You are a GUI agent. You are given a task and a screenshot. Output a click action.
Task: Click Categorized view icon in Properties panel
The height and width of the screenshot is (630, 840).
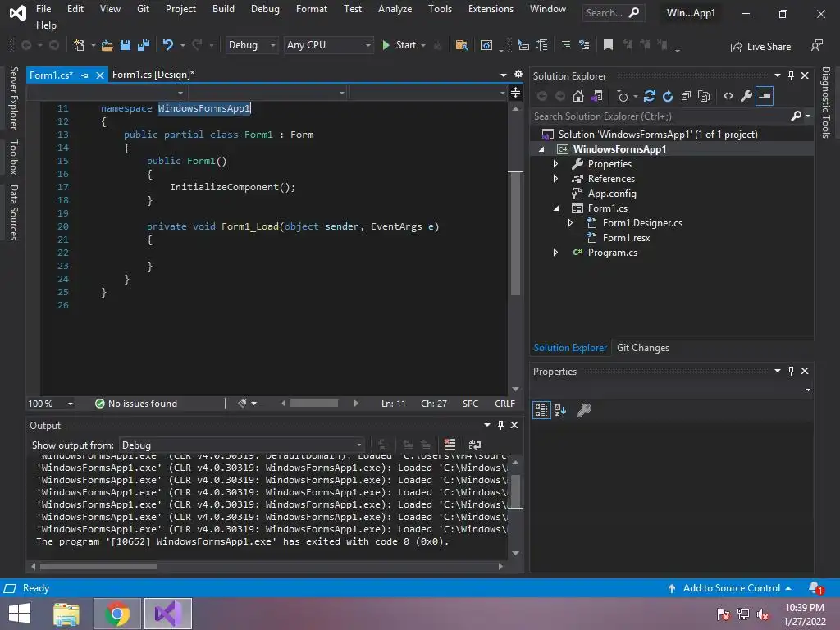[541, 410]
